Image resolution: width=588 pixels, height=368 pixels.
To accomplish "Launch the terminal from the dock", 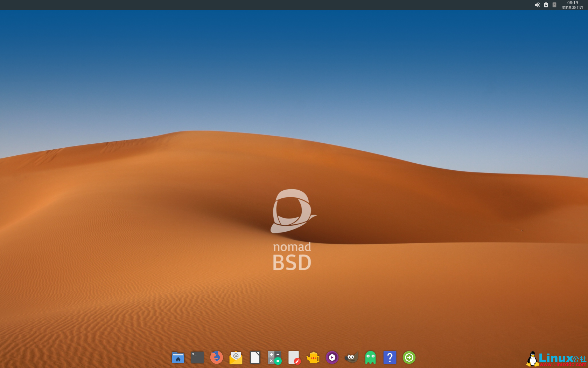I will tap(197, 357).
